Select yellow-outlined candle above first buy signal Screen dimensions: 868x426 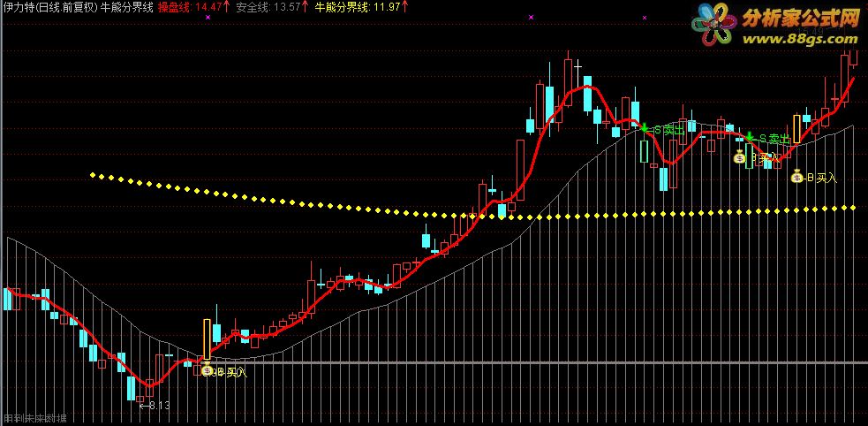[207, 339]
